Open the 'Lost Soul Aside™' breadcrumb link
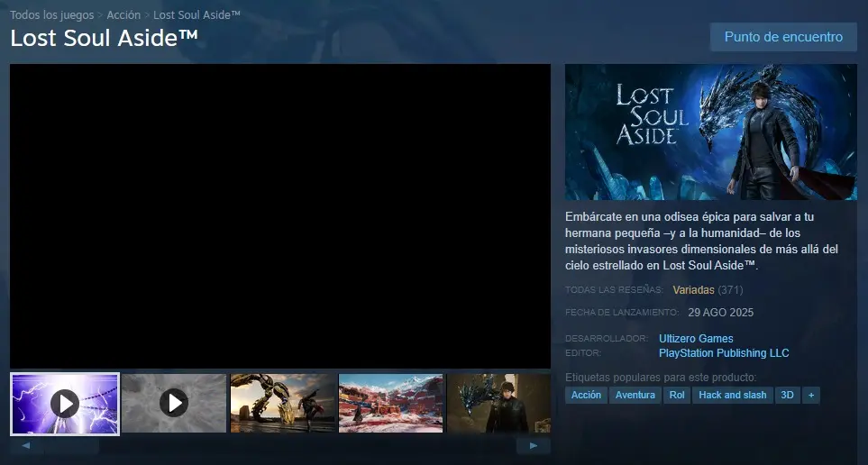868x465 pixels. pos(196,15)
